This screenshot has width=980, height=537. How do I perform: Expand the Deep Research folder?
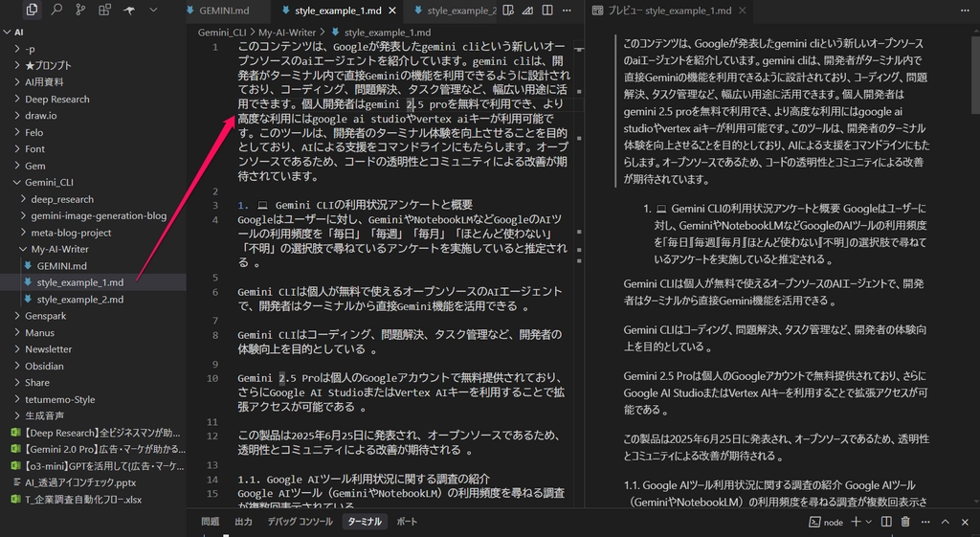[x=17, y=99]
